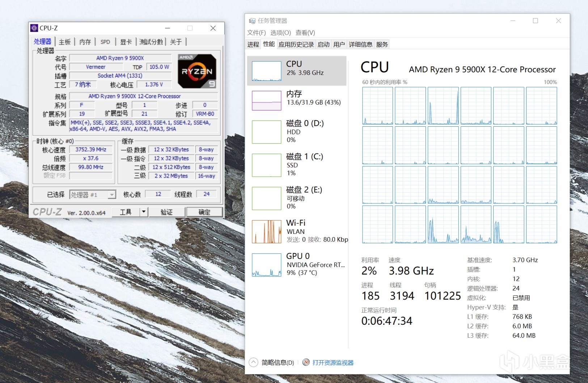Open the 服务 tab in Task Manager
Image resolution: width=588 pixels, height=383 pixels.
click(x=382, y=45)
